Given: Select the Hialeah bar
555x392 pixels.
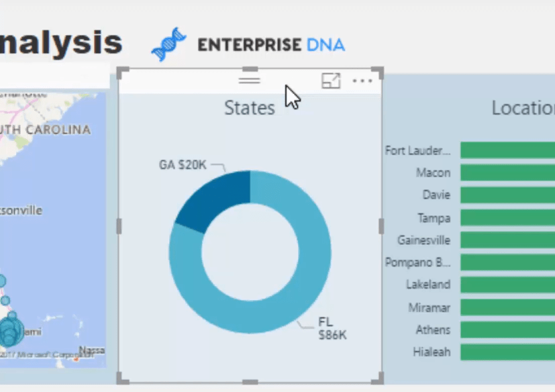Looking at the screenshot, I should pos(507,352).
